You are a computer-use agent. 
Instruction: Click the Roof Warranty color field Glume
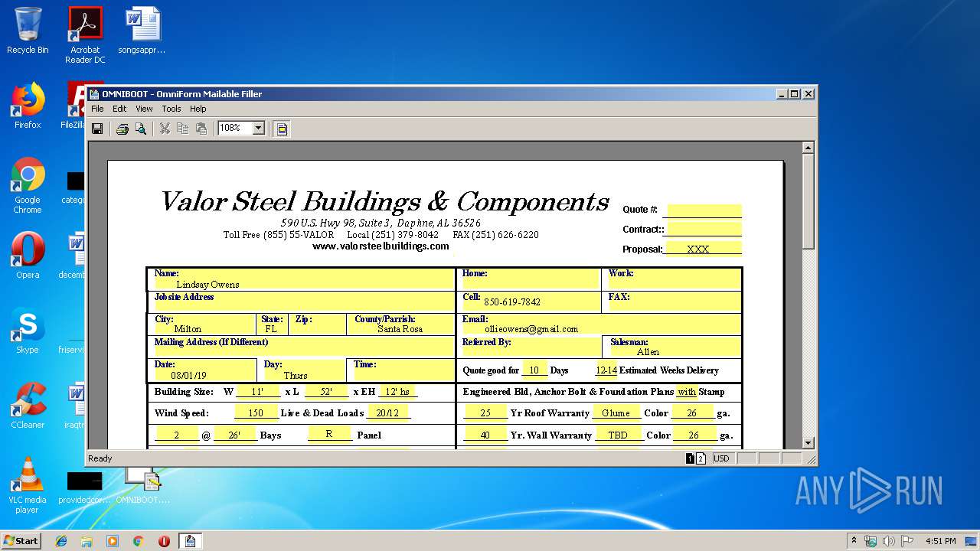pos(616,413)
